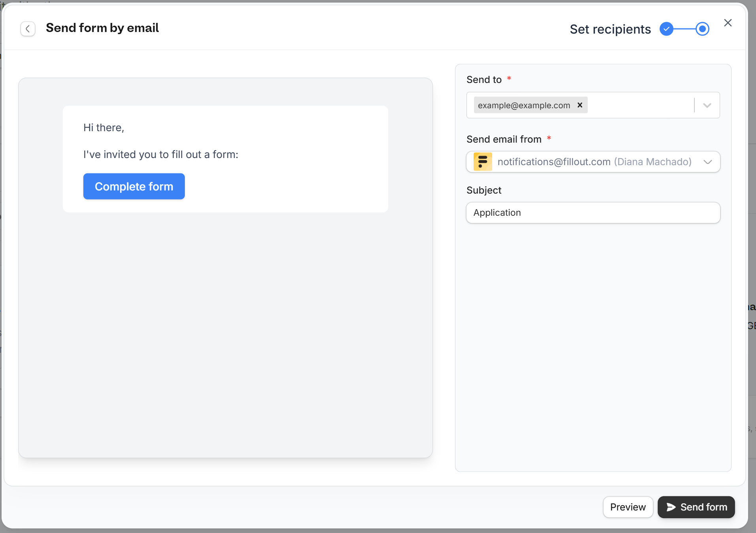This screenshot has height=533, width=756.
Task: Click the Subject label
Action: point(483,190)
